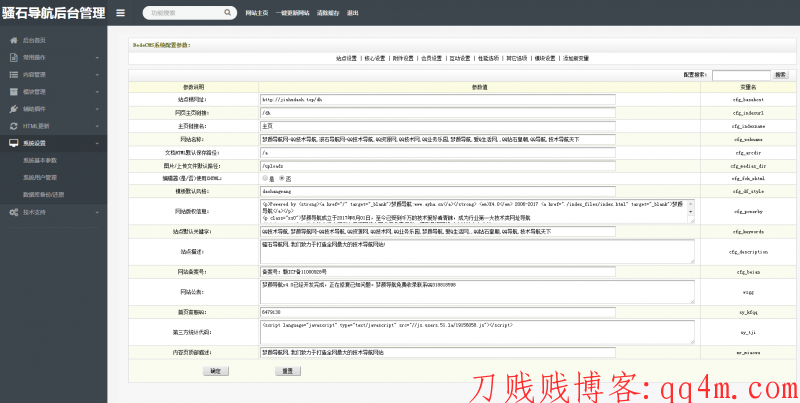Select the 是 radio for editor XHTML
Viewport: 800px width, 403px height.
[x=264, y=179]
